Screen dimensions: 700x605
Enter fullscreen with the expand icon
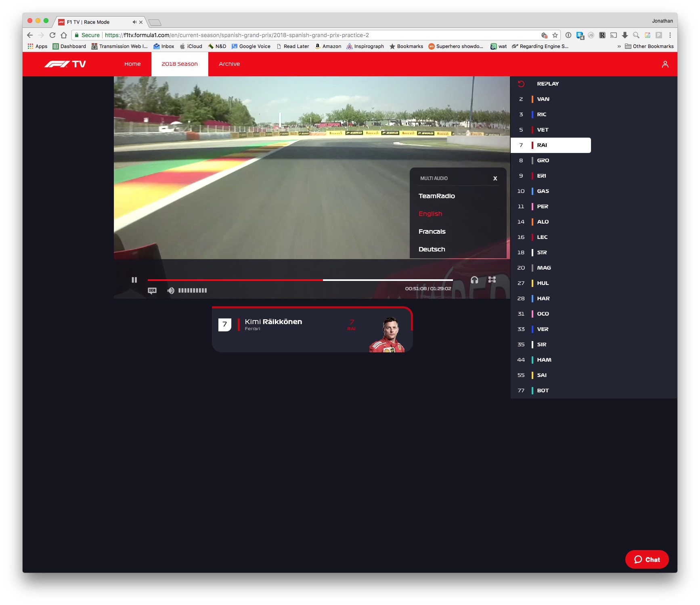pos(492,280)
